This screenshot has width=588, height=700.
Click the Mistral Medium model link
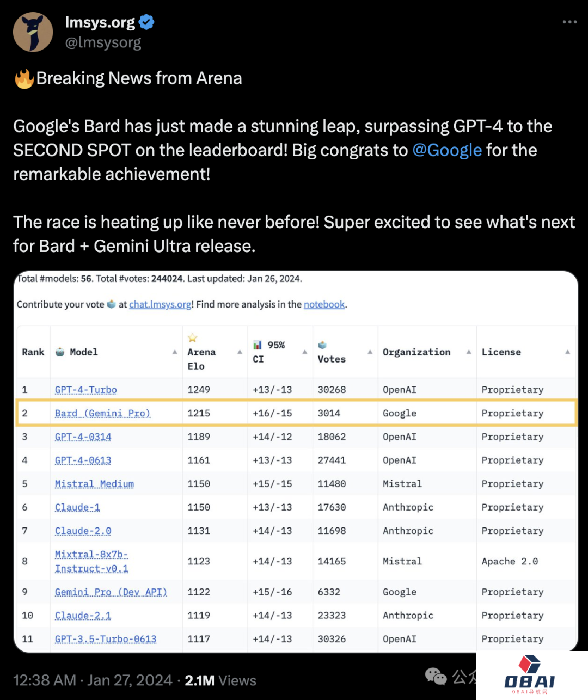94,484
